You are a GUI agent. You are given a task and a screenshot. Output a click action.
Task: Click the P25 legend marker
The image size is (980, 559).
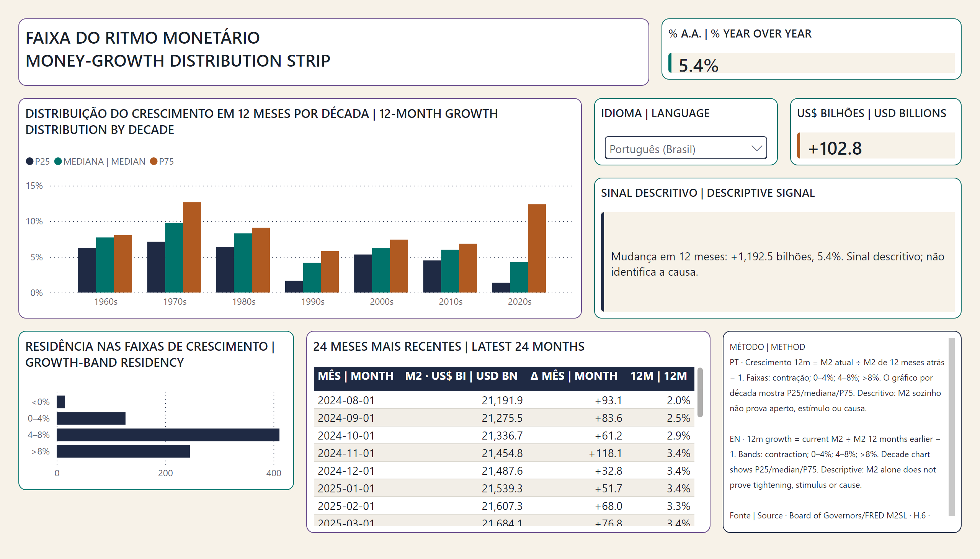coord(29,161)
